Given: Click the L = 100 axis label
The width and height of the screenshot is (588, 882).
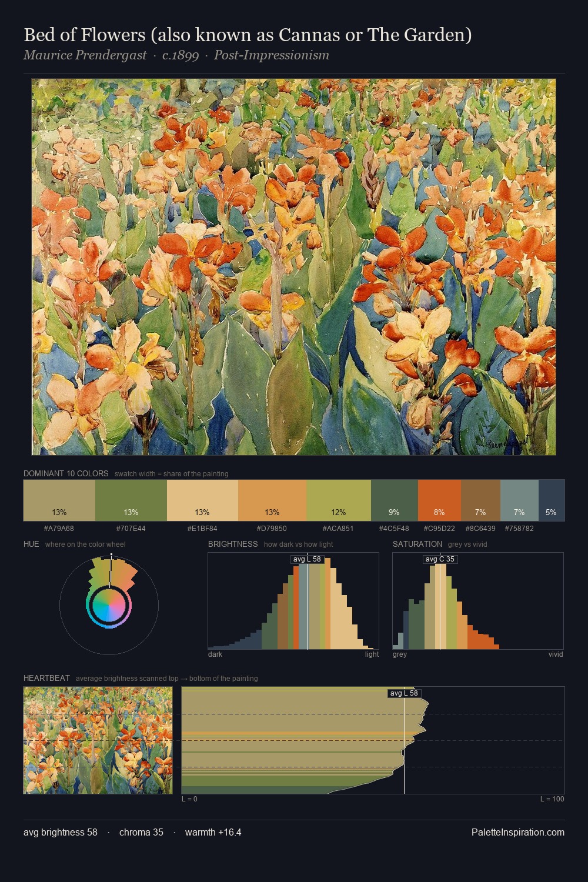Looking at the screenshot, I should point(552,799).
